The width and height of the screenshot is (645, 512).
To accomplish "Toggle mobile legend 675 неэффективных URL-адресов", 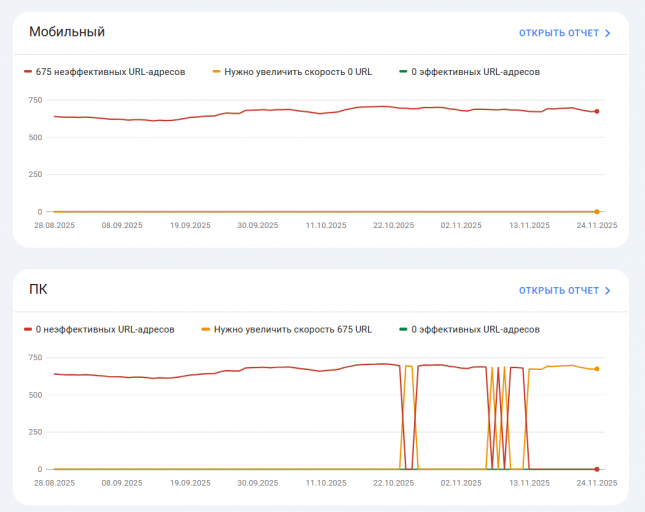I will coord(104,72).
